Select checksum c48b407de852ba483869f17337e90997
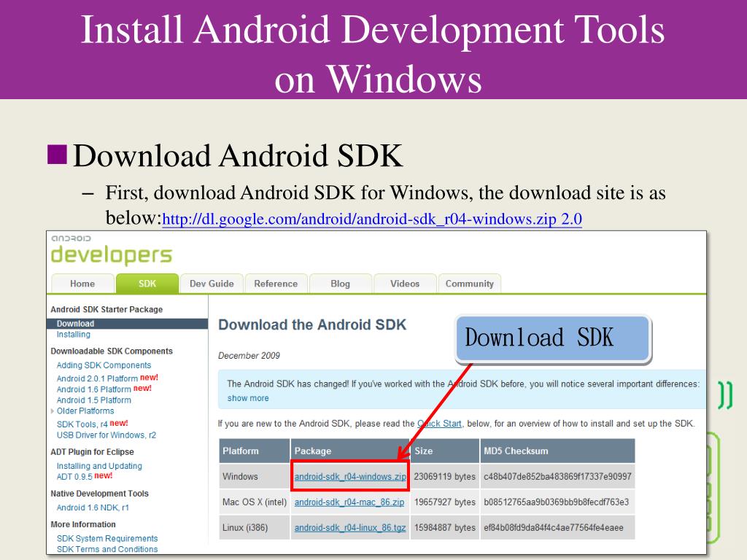Image resolution: width=747 pixels, height=560 pixels. [x=557, y=477]
